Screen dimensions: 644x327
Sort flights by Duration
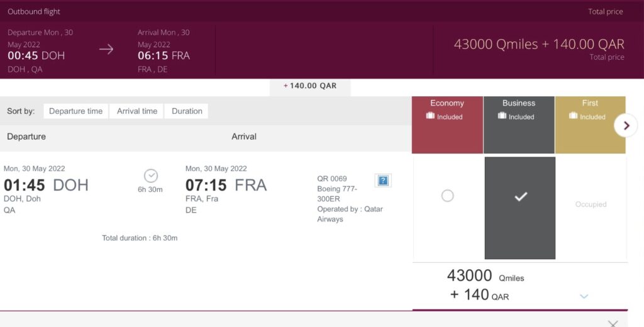click(x=187, y=111)
